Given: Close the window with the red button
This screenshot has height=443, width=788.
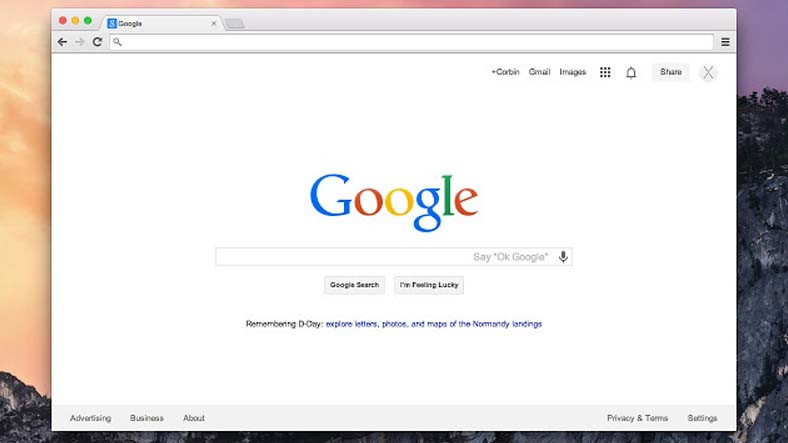Looking at the screenshot, I should click(x=62, y=21).
